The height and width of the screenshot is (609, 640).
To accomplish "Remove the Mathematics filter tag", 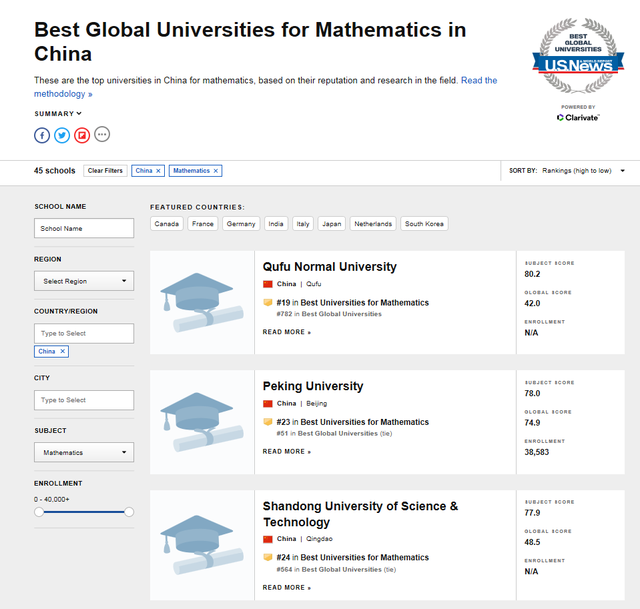I will point(216,171).
